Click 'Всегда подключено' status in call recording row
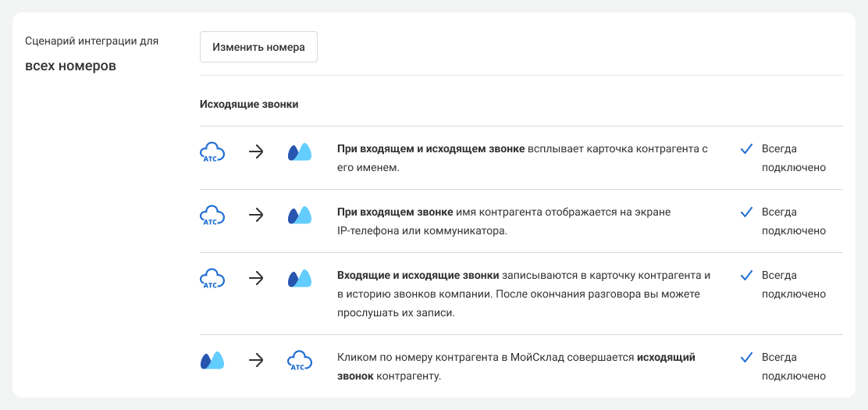Viewport: 868px width, 410px height. pyautogui.click(x=793, y=284)
